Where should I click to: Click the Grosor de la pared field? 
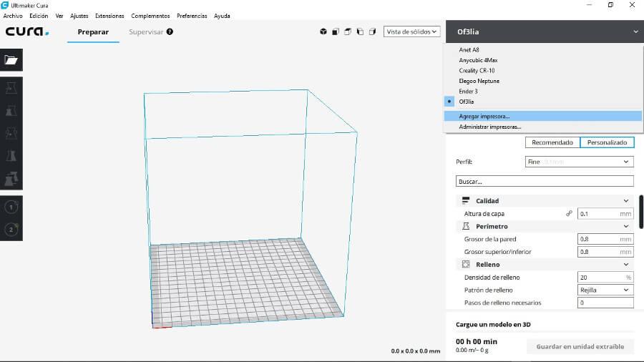[x=605, y=239]
